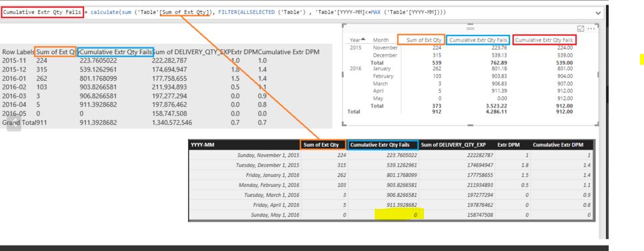Select Sum of Ext Qty header, dark table
This screenshot has height=251, width=644.
(x=321, y=145)
